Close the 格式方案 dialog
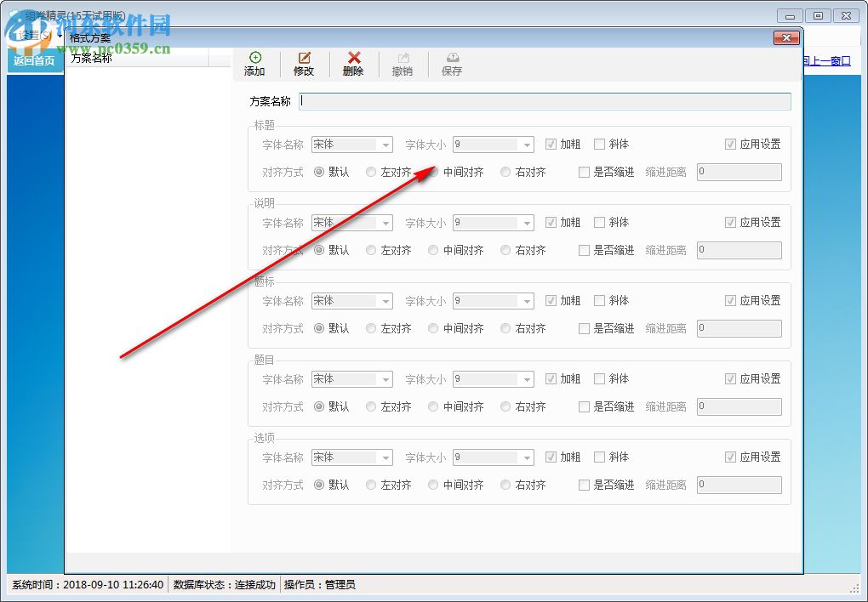868x602 pixels. (x=786, y=37)
